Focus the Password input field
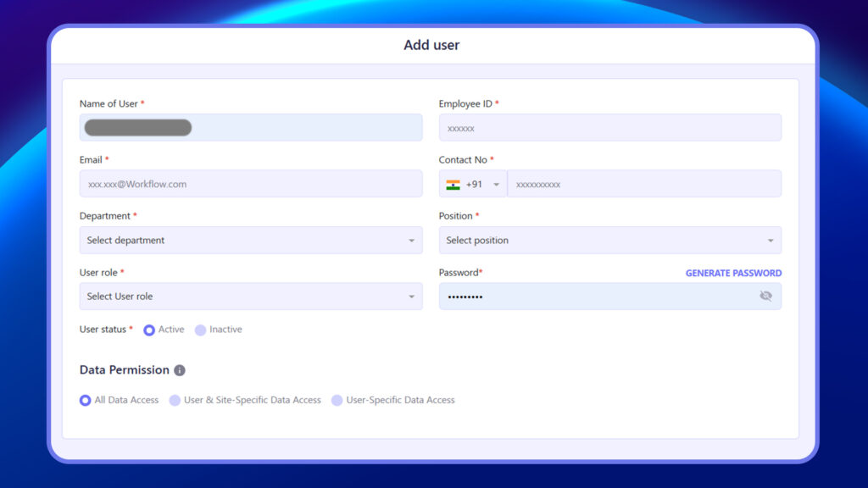868x488 pixels. [x=610, y=296]
